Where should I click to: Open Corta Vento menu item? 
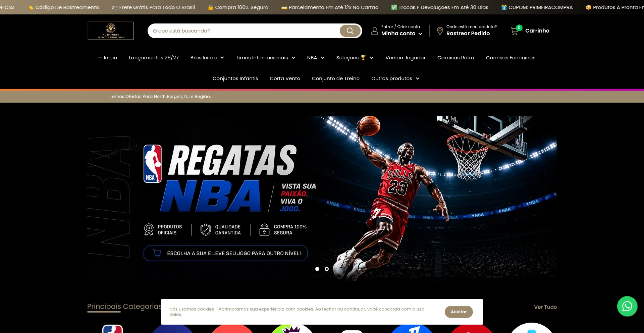click(x=285, y=78)
